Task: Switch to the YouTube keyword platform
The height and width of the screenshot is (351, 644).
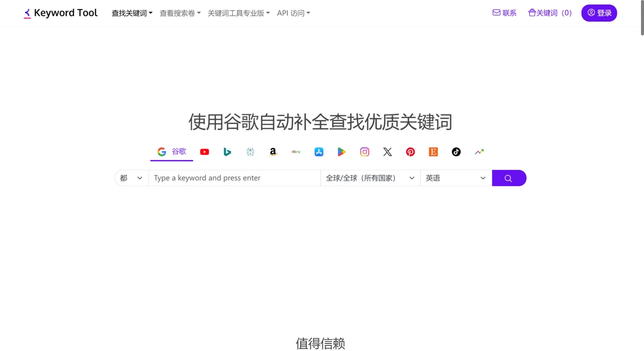Action: pos(204,151)
